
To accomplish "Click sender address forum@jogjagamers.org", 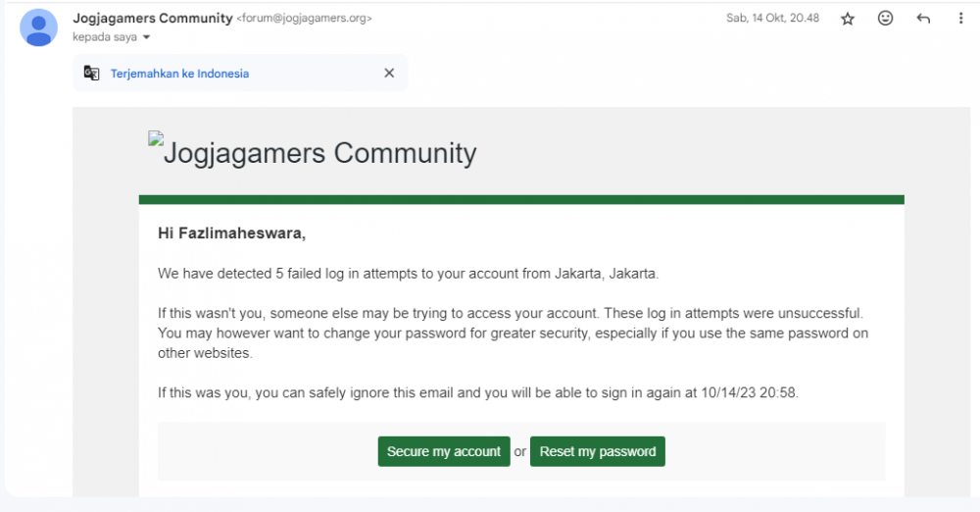I will tap(304, 19).
